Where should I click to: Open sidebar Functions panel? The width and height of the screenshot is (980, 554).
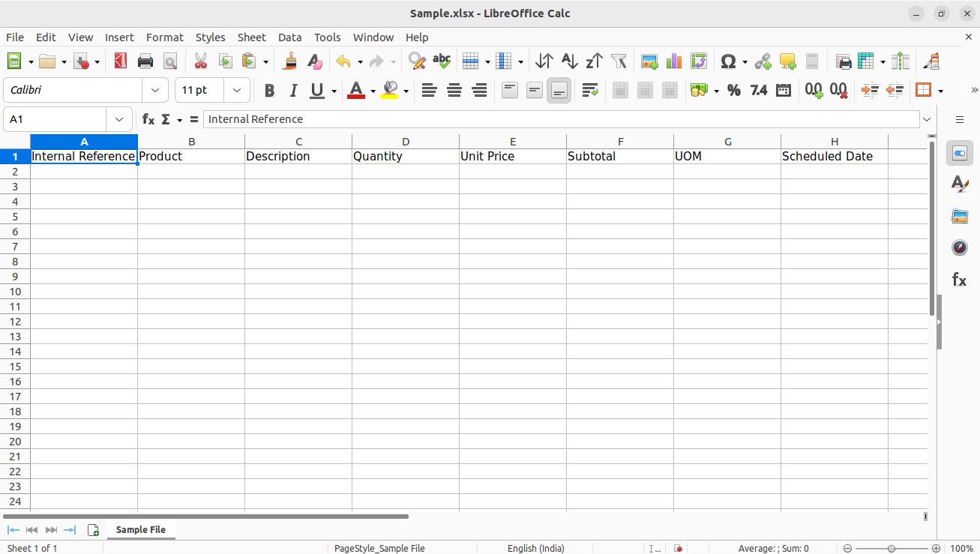pos(960,280)
